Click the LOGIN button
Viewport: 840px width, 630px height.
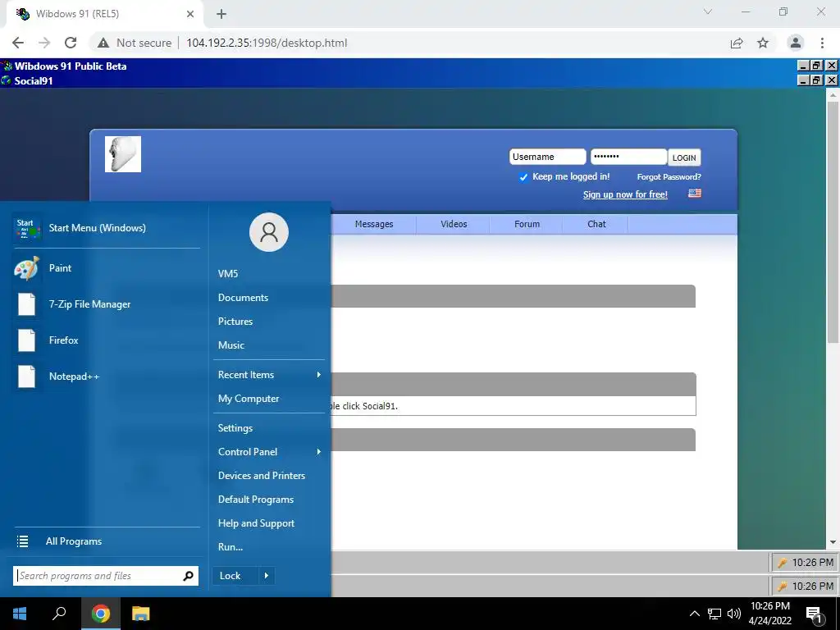(x=684, y=157)
